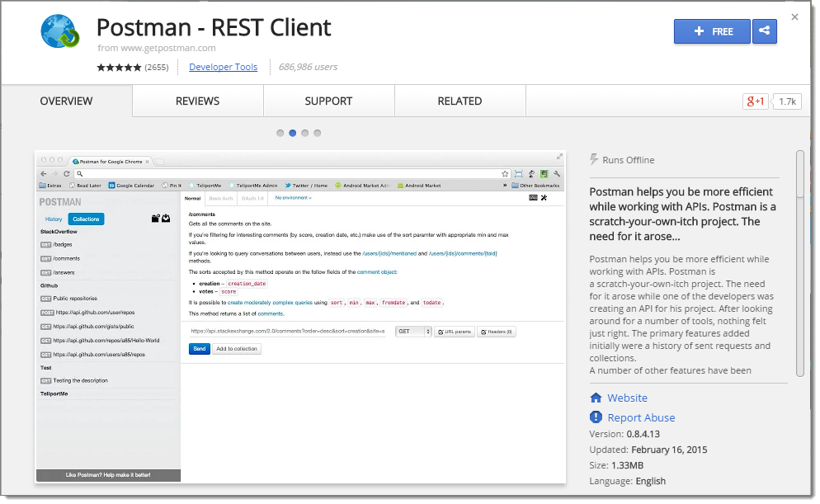Click the home icon beside Website
The image size is (820, 504).
click(x=596, y=398)
